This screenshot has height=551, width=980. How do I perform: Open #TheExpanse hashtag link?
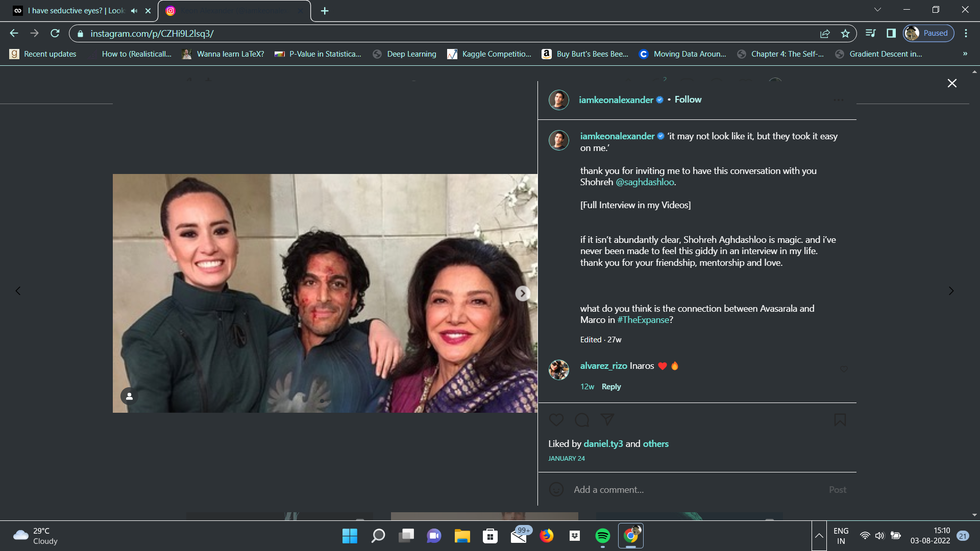(x=643, y=320)
